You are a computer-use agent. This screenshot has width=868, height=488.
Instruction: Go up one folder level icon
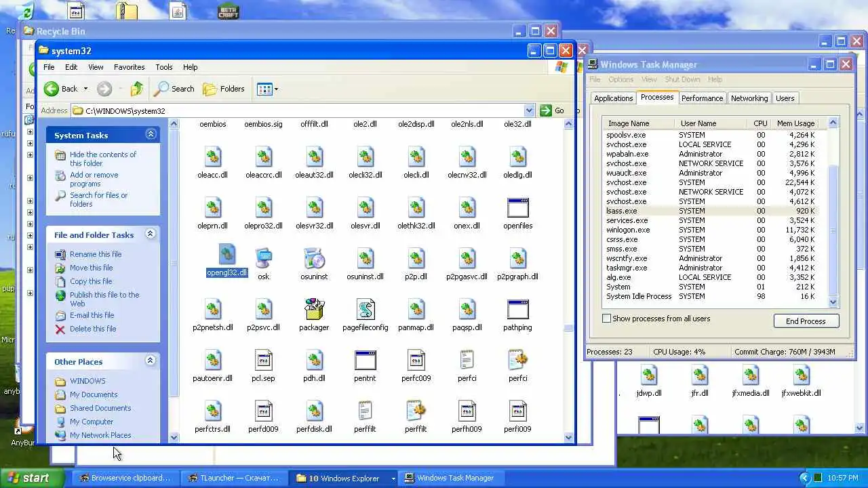tap(137, 89)
